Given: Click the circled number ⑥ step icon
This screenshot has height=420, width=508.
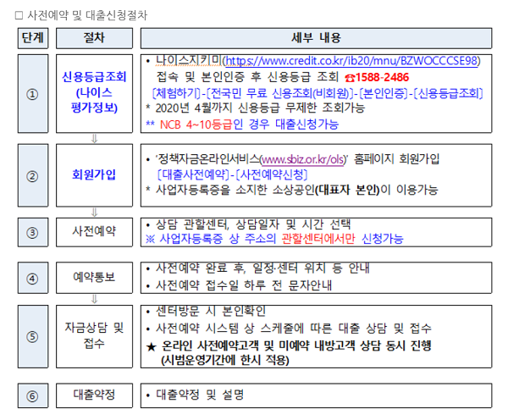Looking at the screenshot, I should coord(31,395).
